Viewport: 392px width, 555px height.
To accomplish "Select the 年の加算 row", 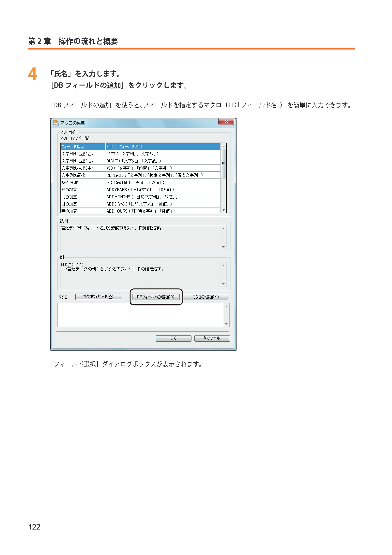I will click(x=140, y=189).
